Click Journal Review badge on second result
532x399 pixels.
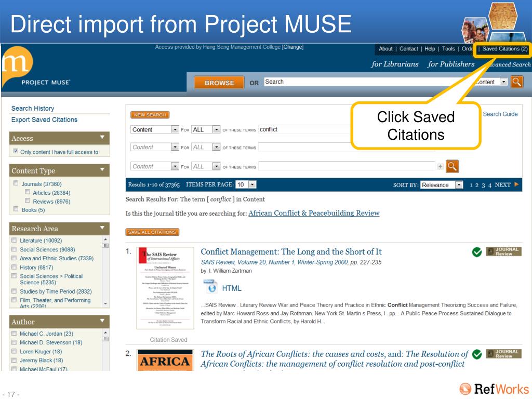pyautogui.click(x=503, y=354)
